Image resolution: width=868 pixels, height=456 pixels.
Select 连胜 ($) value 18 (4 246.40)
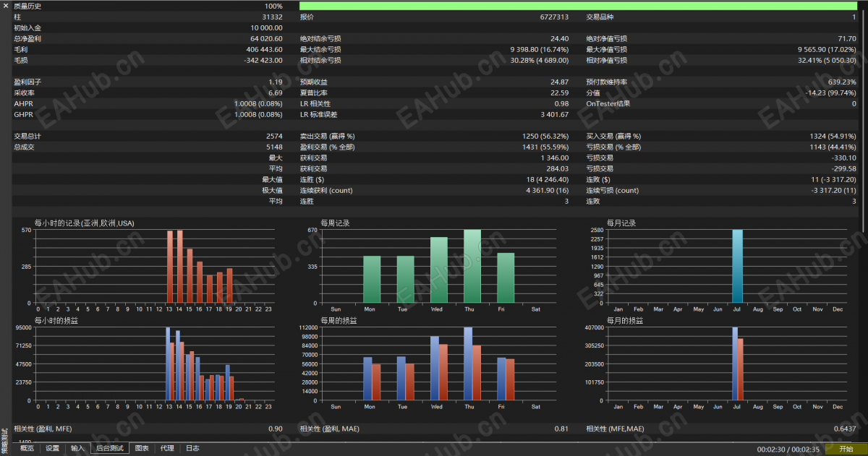tap(547, 179)
